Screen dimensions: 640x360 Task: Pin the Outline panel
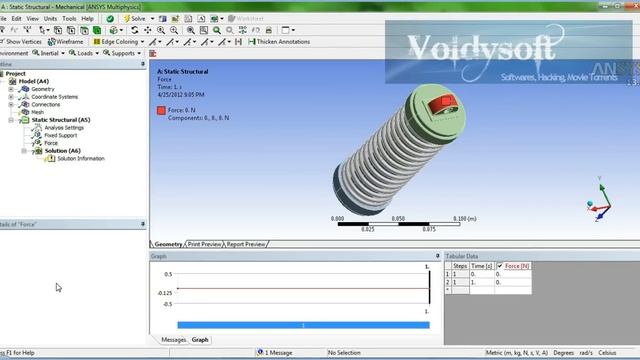point(143,64)
